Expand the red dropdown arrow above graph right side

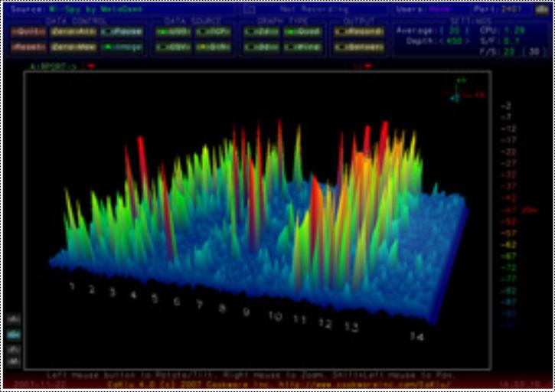tap(368, 67)
